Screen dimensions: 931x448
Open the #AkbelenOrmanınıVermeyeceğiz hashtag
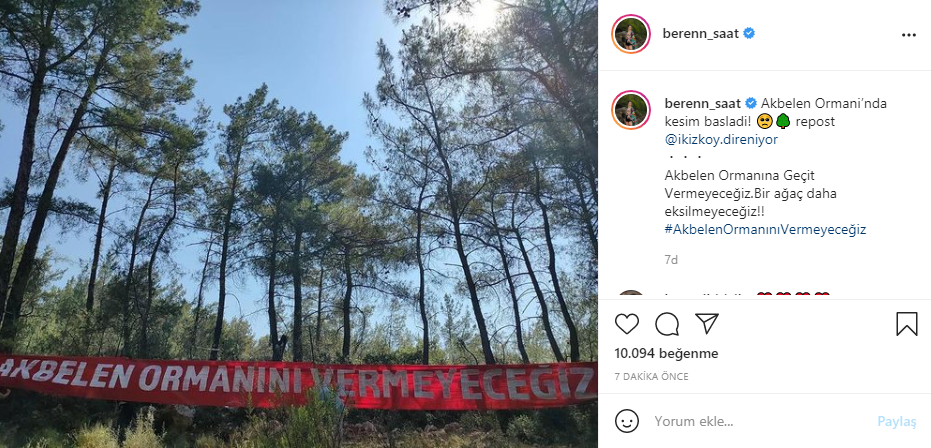[765, 230]
